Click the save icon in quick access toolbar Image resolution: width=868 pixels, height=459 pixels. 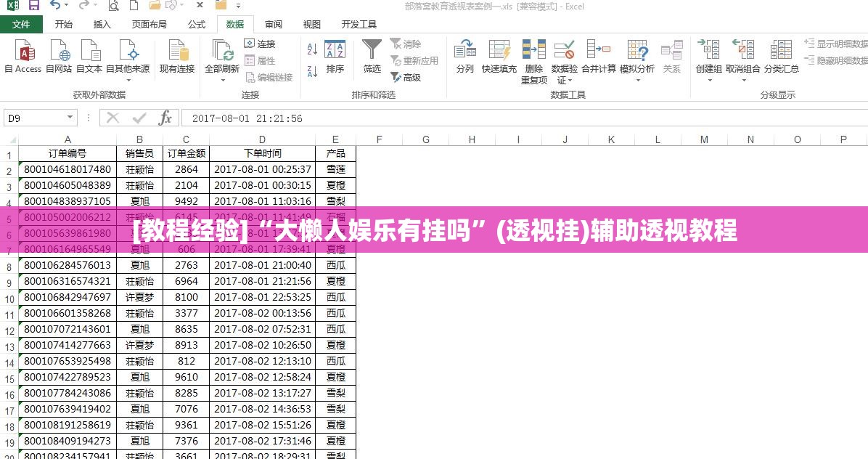pos(34,6)
